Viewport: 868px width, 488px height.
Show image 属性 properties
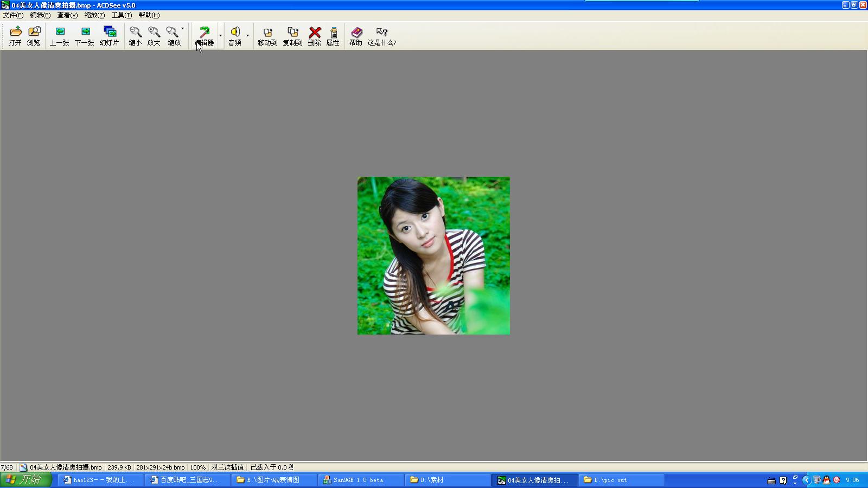click(333, 36)
